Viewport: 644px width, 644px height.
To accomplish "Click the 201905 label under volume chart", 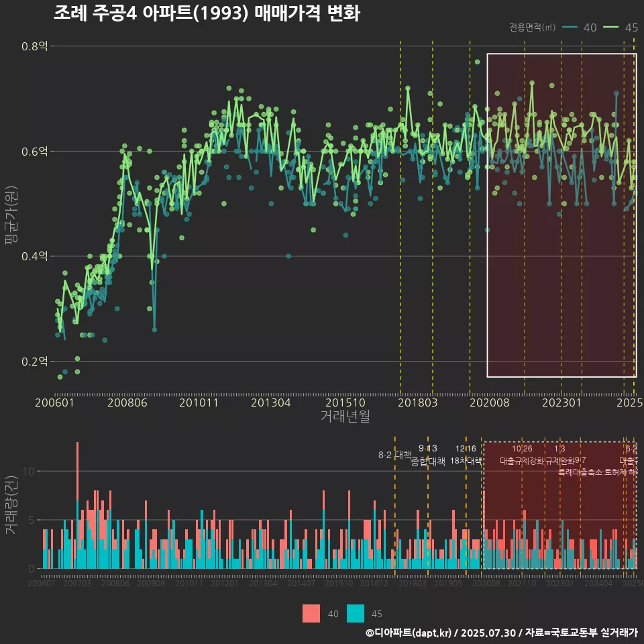I will (448, 583).
